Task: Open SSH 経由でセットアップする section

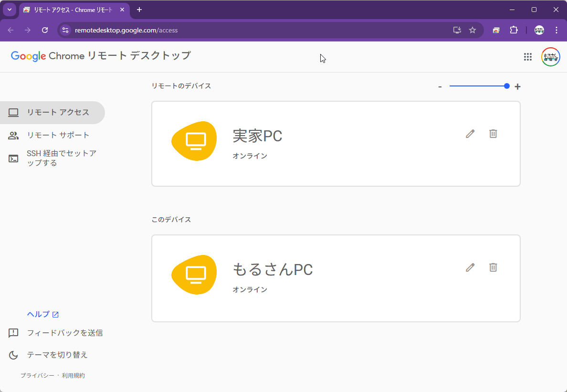Action: 61,158
